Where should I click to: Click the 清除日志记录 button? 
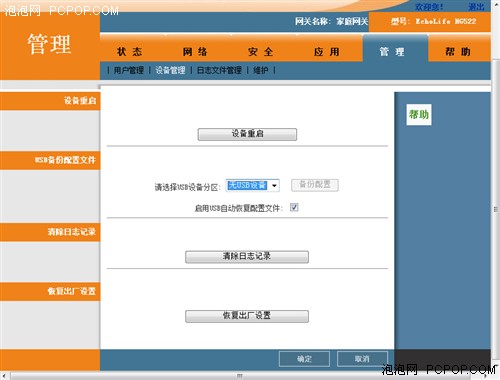[247, 257]
